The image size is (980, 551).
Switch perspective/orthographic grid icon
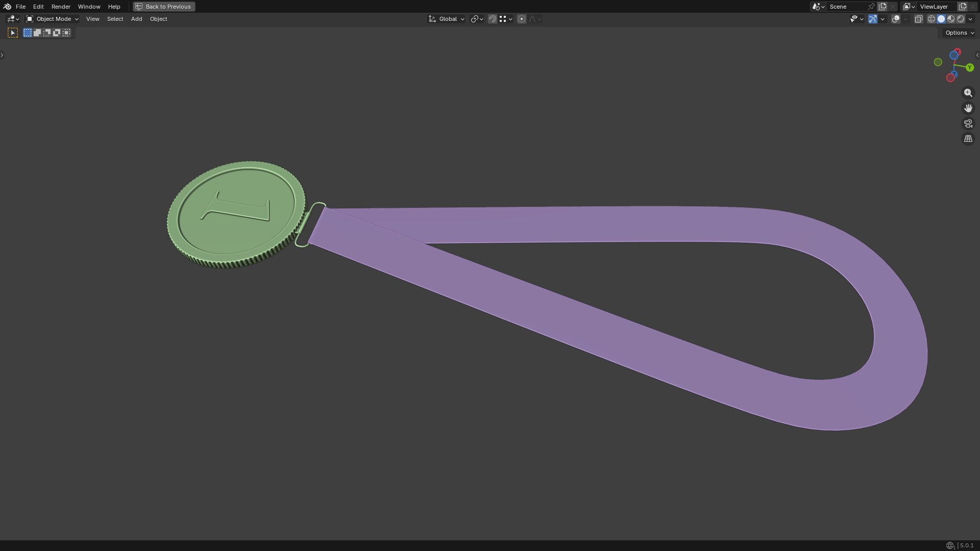click(968, 139)
